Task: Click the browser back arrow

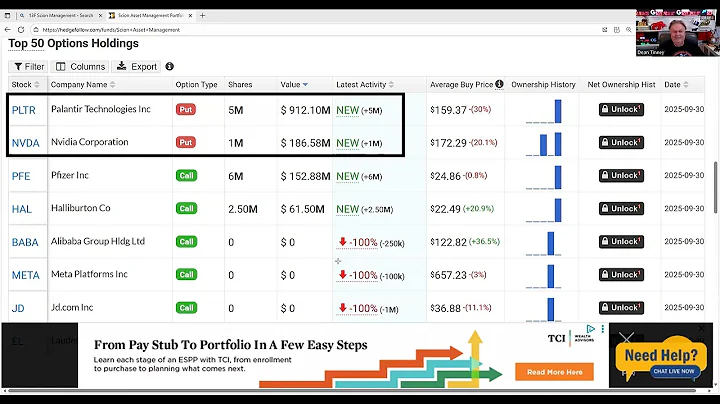Action: click(7, 29)
